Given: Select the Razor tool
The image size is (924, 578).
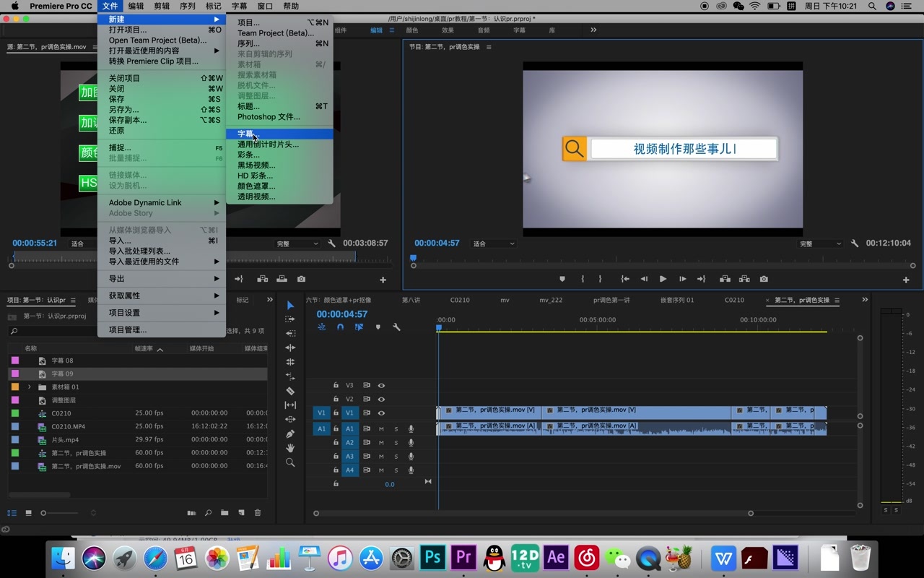Looking at the screenshot, I should click(x=290, y=391).
